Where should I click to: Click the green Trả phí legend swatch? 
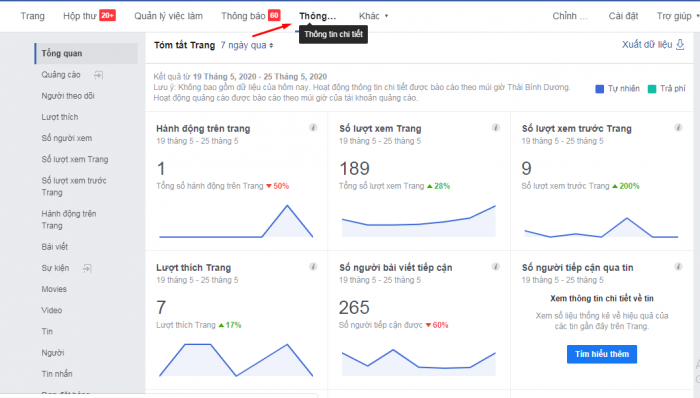pos(652,89)
